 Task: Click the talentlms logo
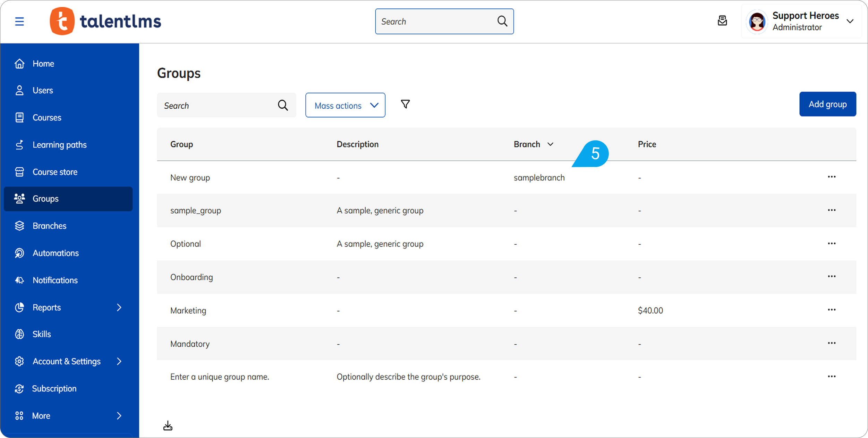(105, 21)
